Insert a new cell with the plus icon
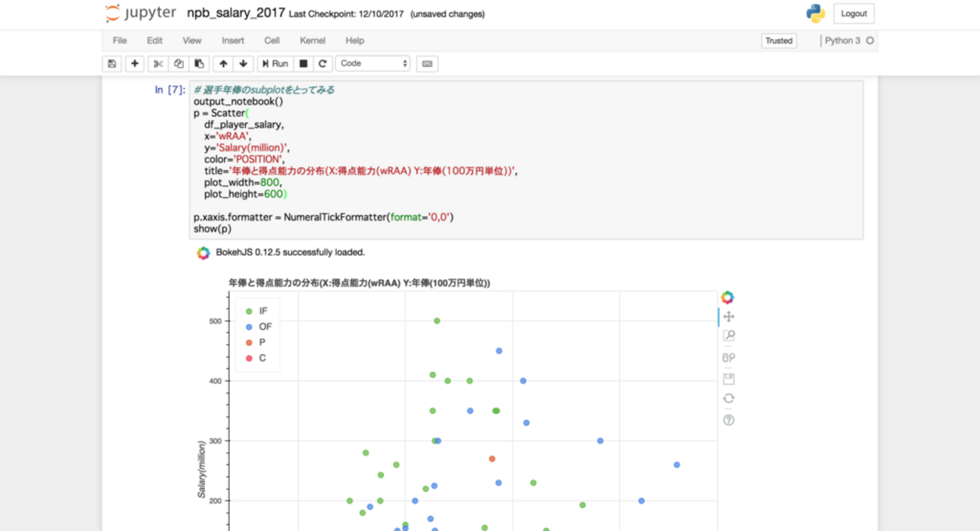This screenshot has width=980, height=531. 134,63
